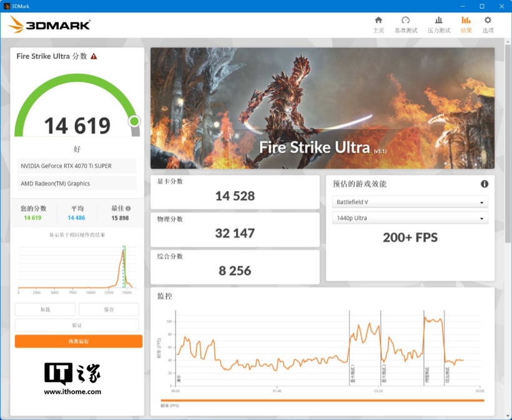
Task: Click the 3DMark logo in header
Action: pyautogui.click(x=50, y=25)
